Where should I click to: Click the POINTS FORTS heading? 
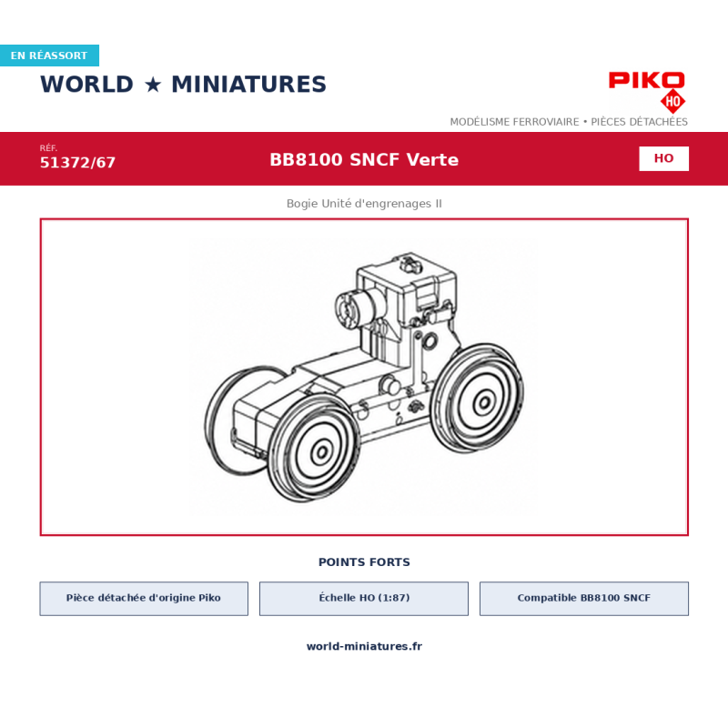click(x=364, y=562)
